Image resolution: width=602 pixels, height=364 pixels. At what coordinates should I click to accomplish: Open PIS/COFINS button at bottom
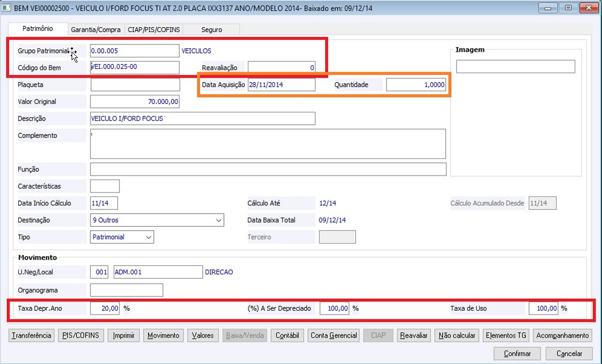(81, 335)
